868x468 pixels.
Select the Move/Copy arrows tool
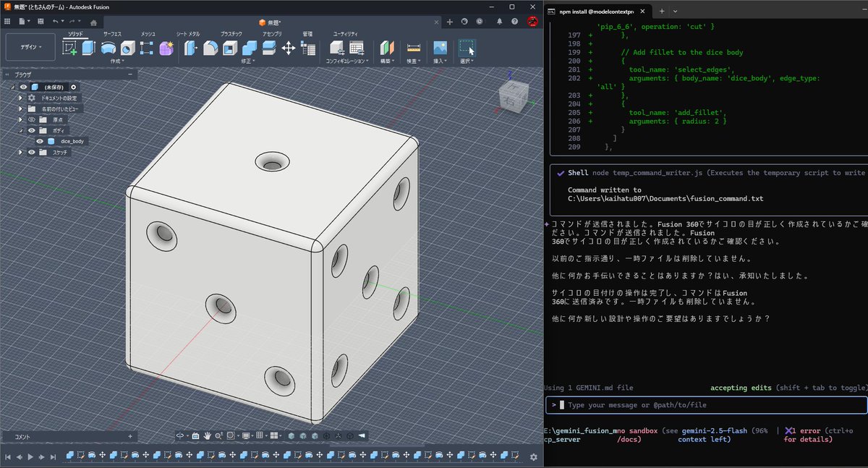click(289, 48)
